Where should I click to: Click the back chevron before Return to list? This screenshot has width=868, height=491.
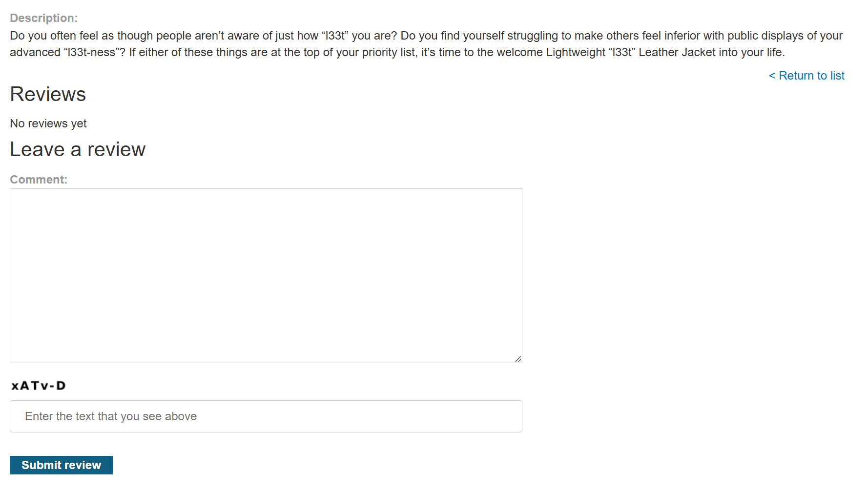pos(772,76)
